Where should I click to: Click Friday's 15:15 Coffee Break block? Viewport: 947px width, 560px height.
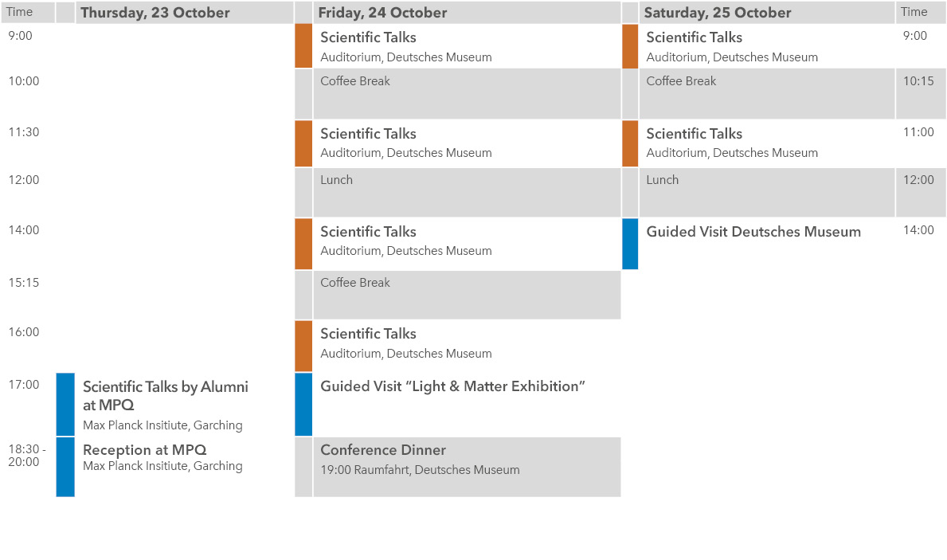(x=466, y=295)
